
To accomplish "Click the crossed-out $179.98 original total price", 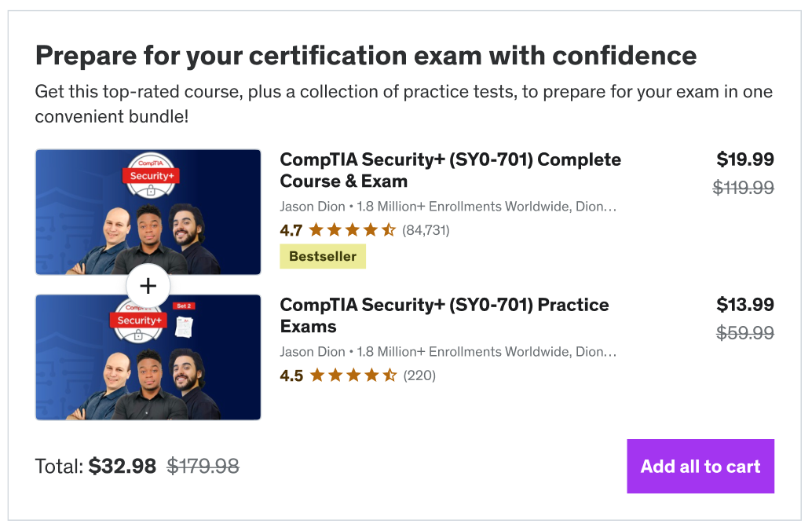I will coord(202,466).
